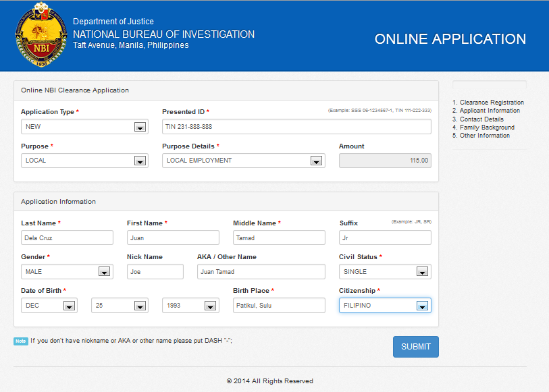The width and height of the screenshot is (549, 392).
Task: Click the ONLINE APPLICATION heading
Action: 450,39
